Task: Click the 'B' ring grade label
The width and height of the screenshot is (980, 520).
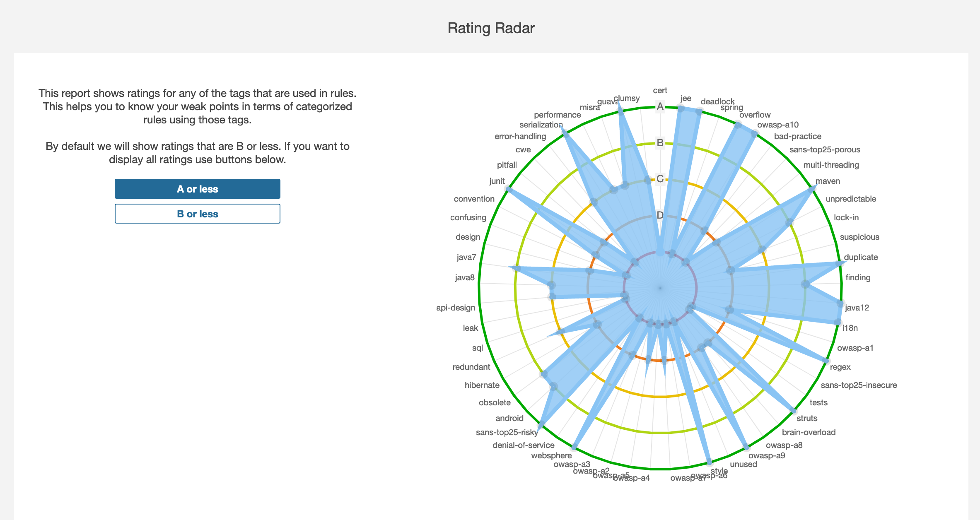Action: tap(660, 143)
